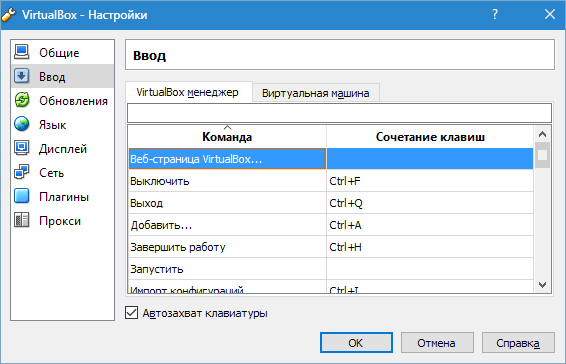Select the Сеть network icon
Image resolution: width=566 pixels, height=364 pixels.
(x=22, y=172)
